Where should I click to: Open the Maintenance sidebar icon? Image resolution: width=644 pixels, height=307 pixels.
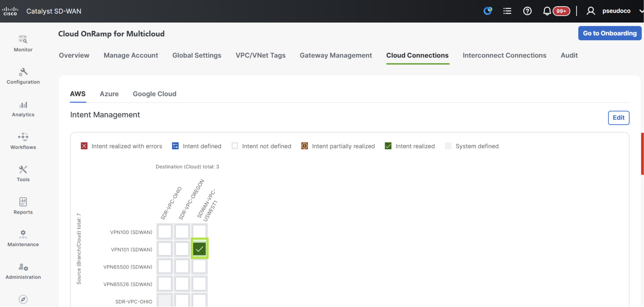tap(23, 234)
